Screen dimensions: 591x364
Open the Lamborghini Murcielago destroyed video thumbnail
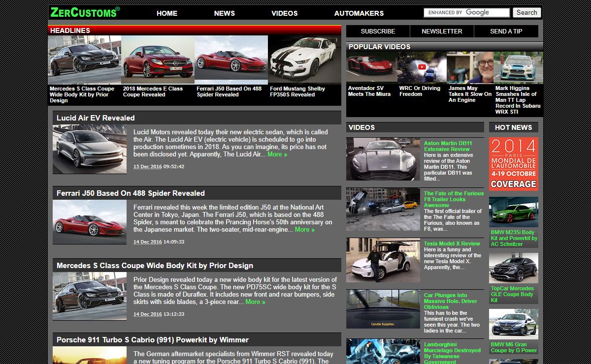383,351
